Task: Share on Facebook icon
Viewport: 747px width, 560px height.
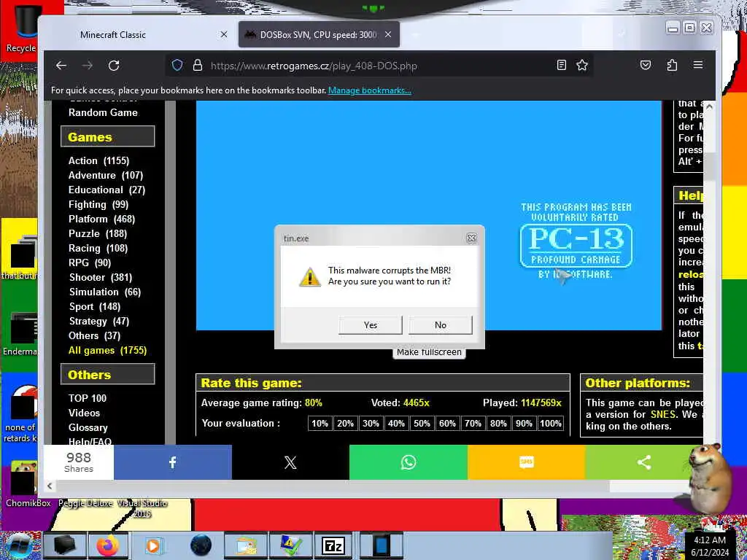Action: (172, 462)
